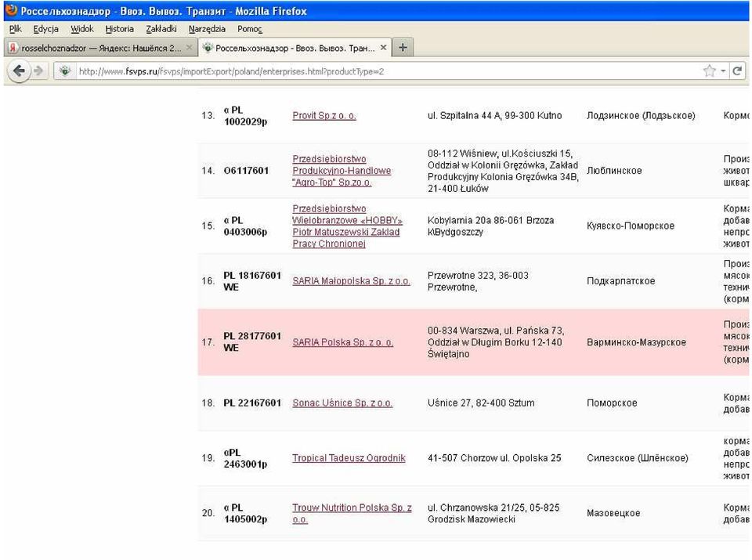The width and height of the screenshot is (752, 560).
Task: Click the Firefox logo in the title bar
Action: coord(11,10)
